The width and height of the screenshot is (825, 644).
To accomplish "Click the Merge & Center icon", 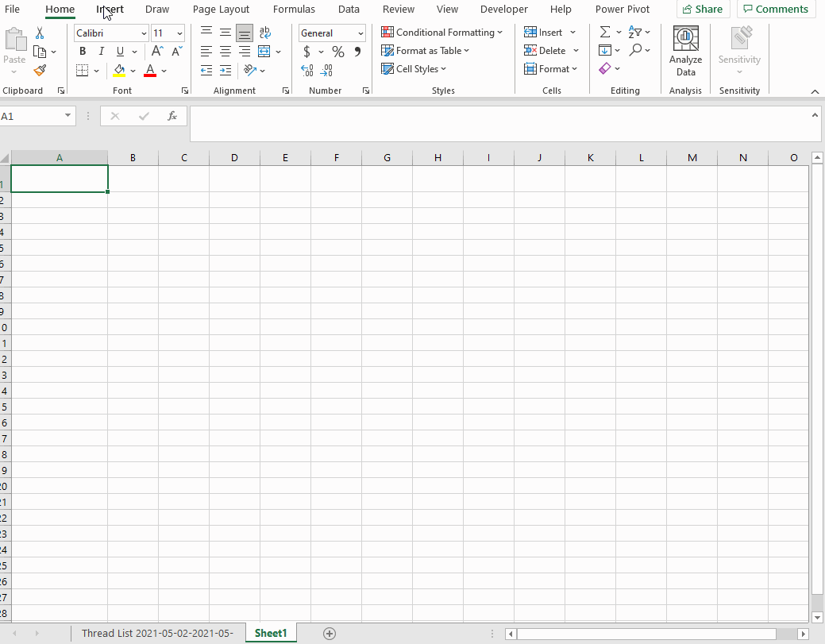I will pos(264,51).
